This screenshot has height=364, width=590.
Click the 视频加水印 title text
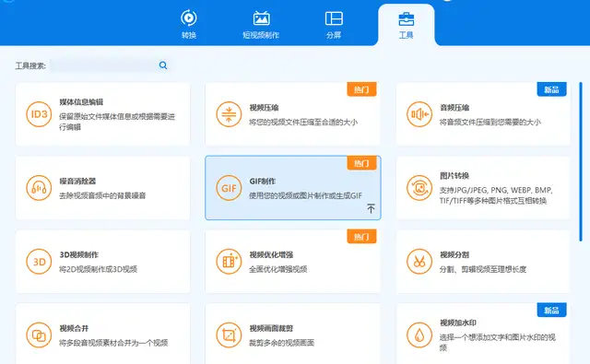458,323
